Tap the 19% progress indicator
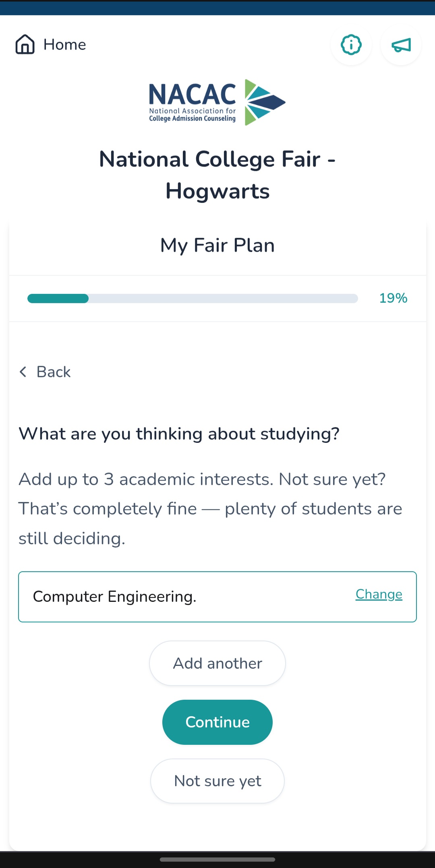 tap(393, 298)
